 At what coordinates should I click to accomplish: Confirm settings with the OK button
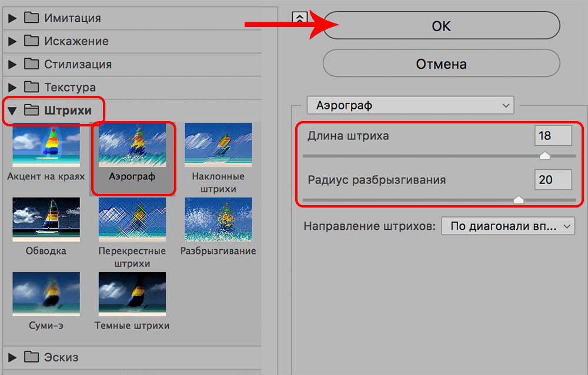441,25
